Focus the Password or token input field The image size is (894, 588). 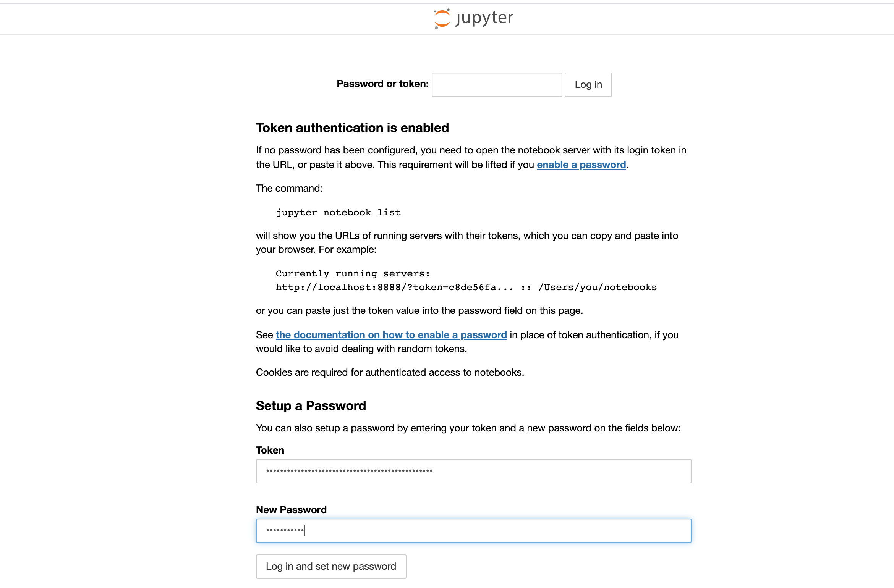pos(497,84)
